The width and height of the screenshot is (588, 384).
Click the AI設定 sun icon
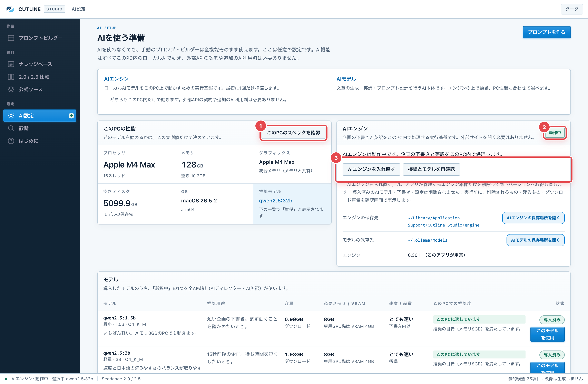point(11,116)
